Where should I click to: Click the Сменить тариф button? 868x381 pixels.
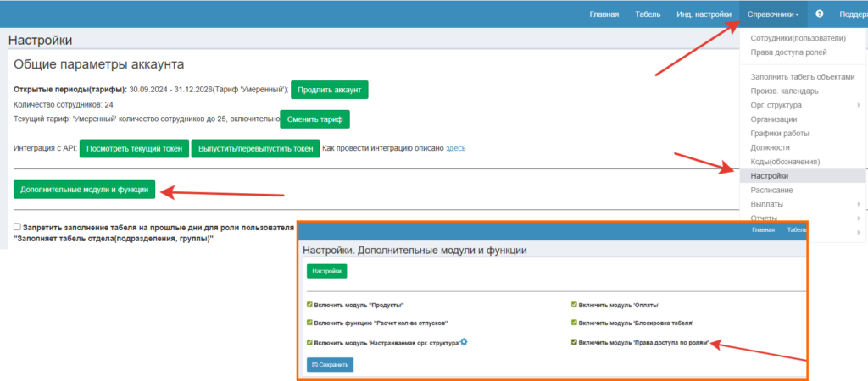315,119
